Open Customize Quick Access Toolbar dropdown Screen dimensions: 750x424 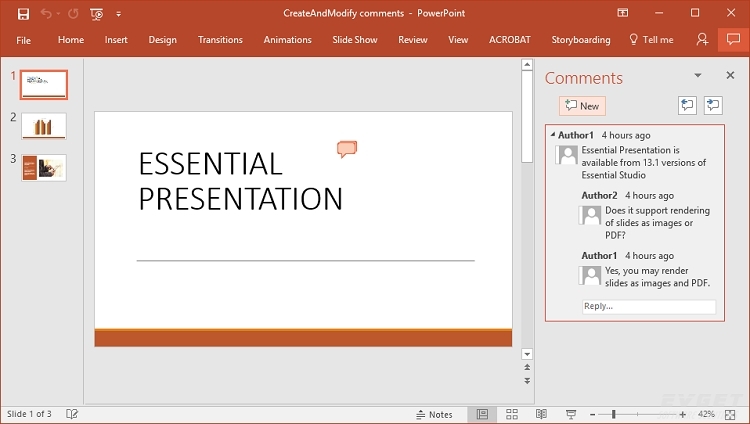(x=119, y=14)
